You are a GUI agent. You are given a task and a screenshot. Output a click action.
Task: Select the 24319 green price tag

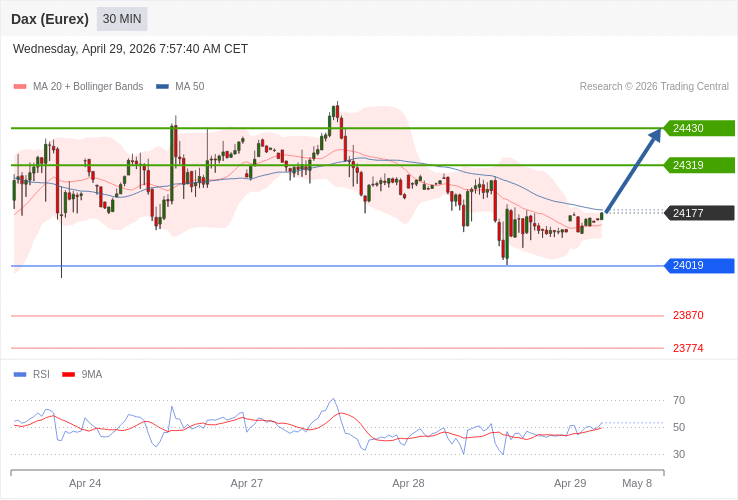699,165
